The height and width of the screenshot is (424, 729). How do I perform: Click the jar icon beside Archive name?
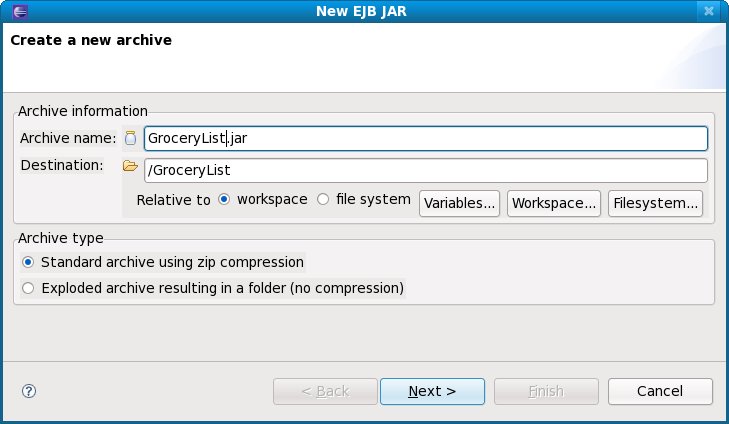[130, 139]
